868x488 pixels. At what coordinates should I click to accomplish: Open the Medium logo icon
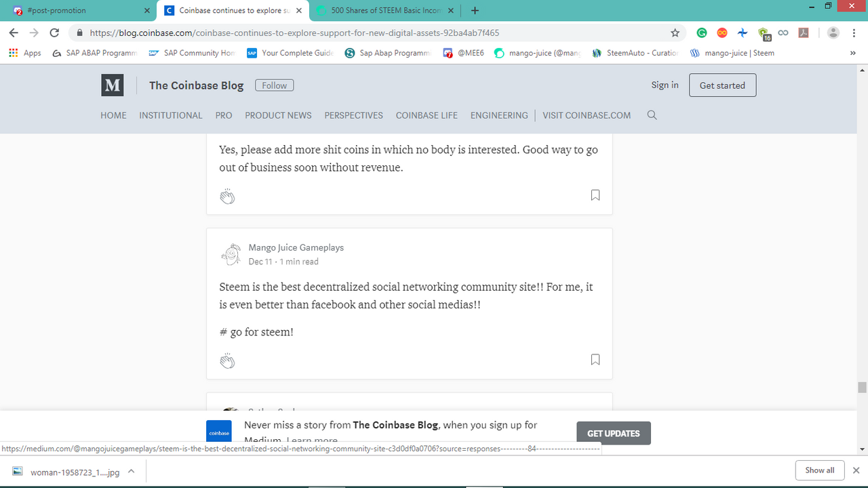[113, 85]
